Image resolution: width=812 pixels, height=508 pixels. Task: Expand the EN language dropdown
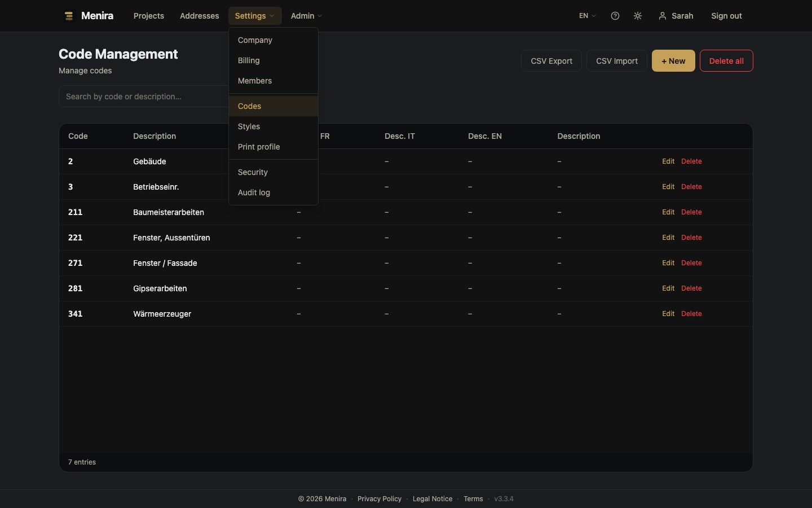587,16
